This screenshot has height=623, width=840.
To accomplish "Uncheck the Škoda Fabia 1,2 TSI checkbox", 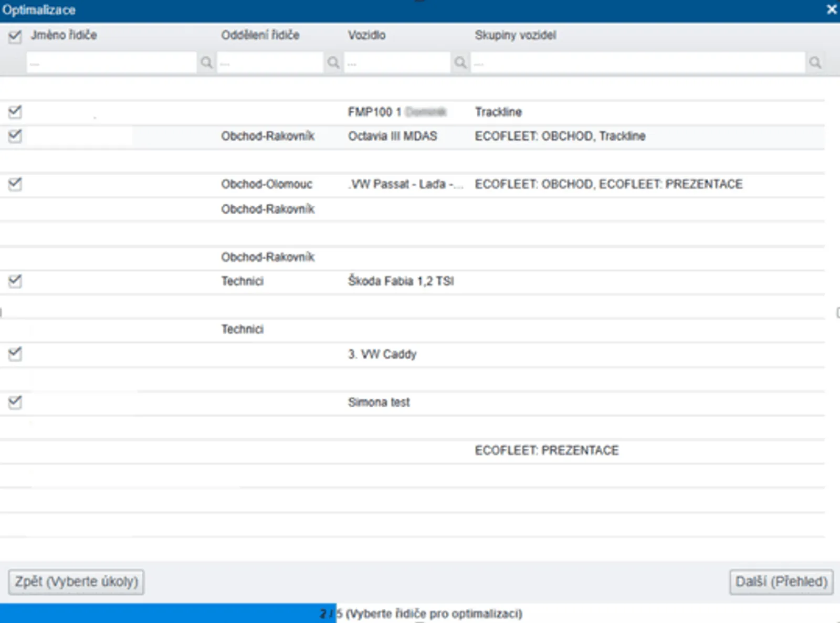I will [15, 281].
